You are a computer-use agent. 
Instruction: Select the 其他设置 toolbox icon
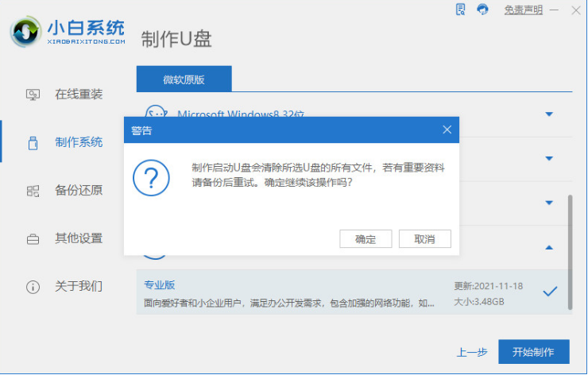[x=33, y=239]
